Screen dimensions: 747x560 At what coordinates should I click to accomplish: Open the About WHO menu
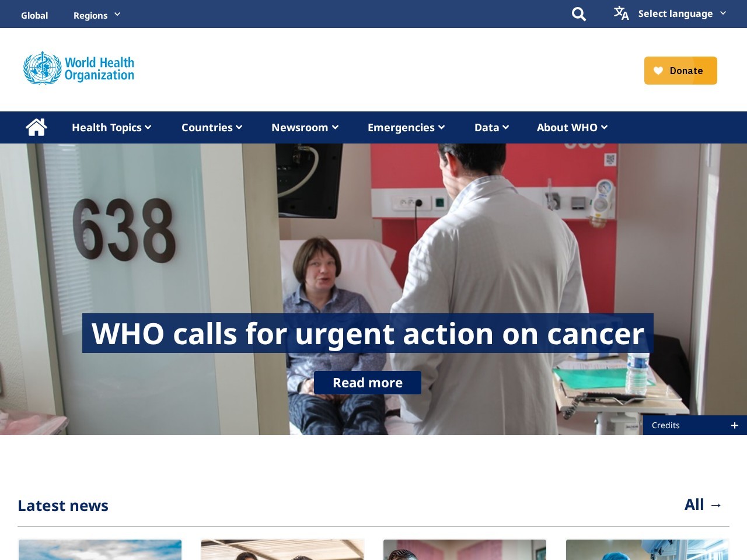click(x=572, y=127)
